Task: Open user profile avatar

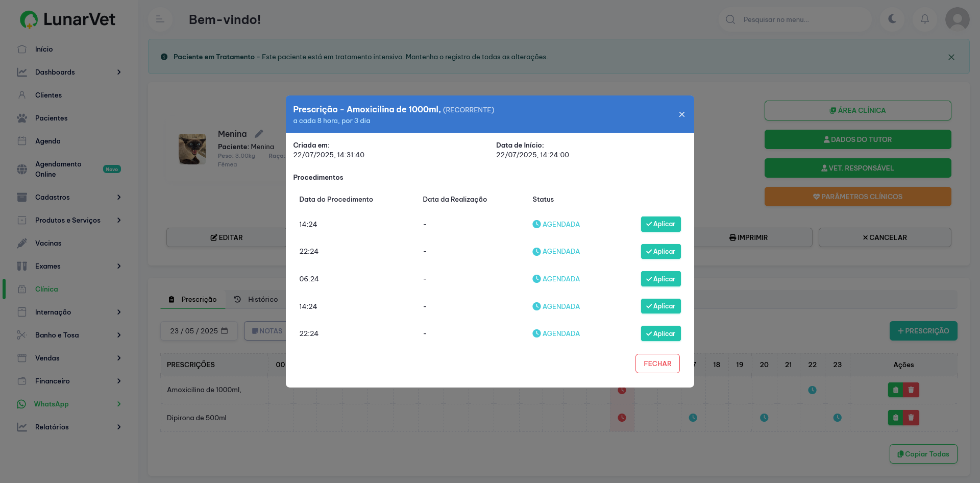Action: 958,19
